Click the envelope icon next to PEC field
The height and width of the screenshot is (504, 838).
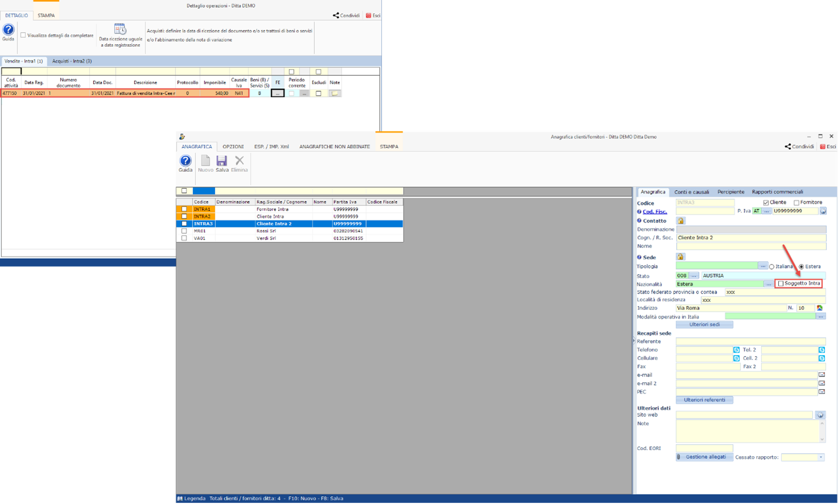tap(821, 392)
